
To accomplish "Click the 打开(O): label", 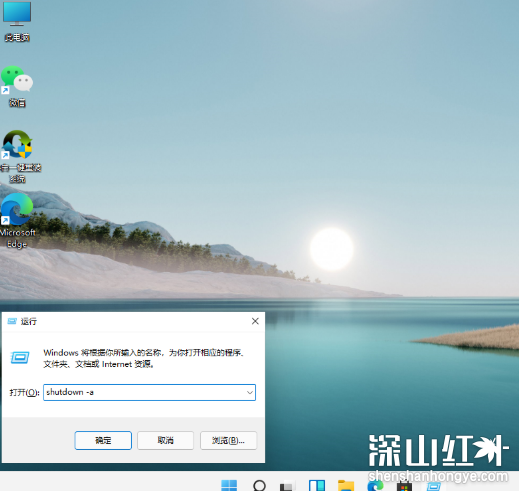I will [x=24, y=393].
